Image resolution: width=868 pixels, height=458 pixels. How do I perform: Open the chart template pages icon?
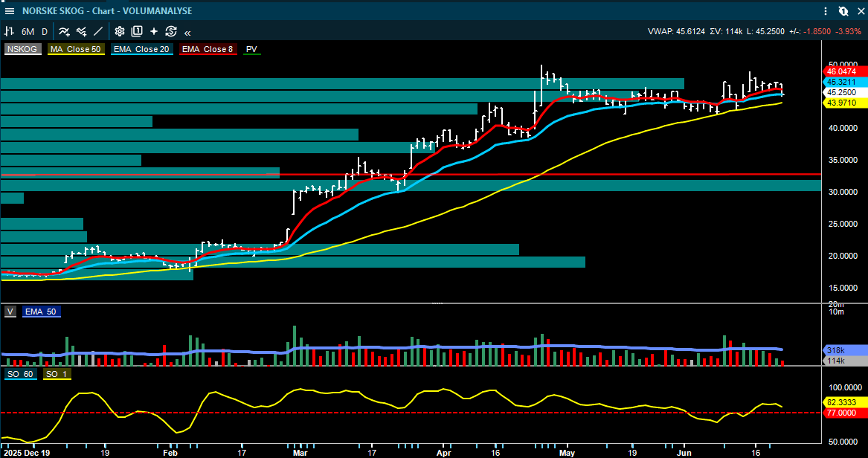coord(137,31)
